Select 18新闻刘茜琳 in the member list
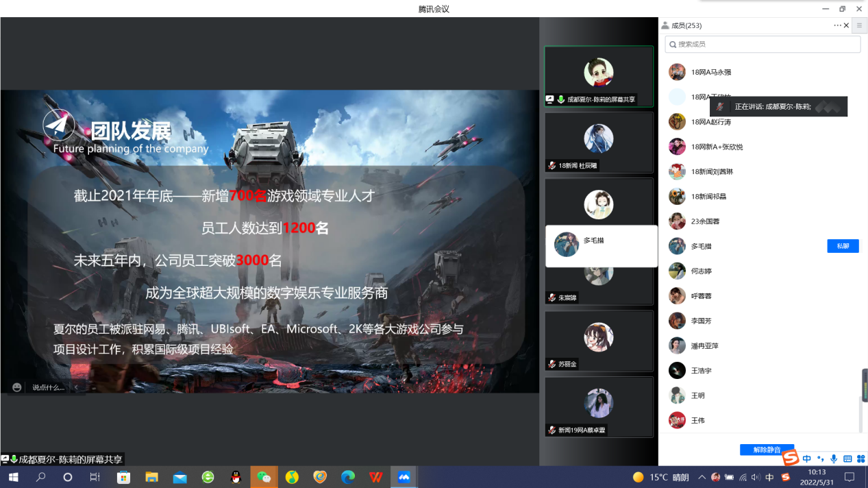Viewport: 868px width, 488px height. 712,171
